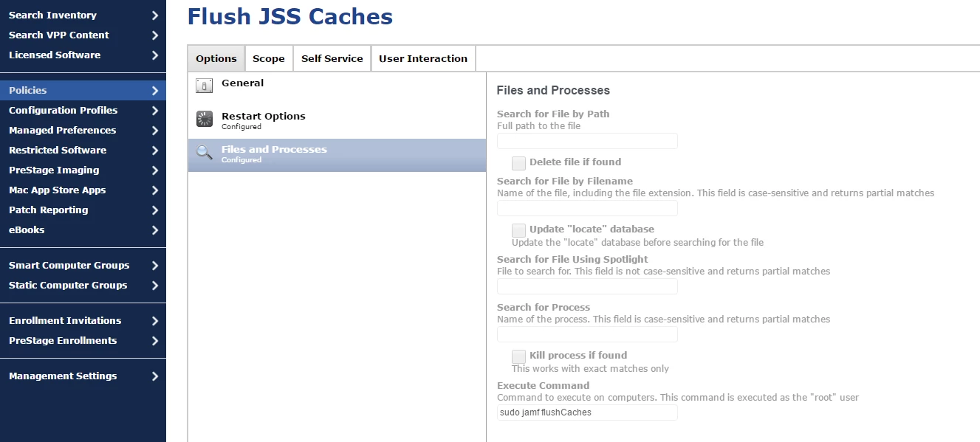Click the General payload icon
The image size is (980, 442).
click(204, 86)
